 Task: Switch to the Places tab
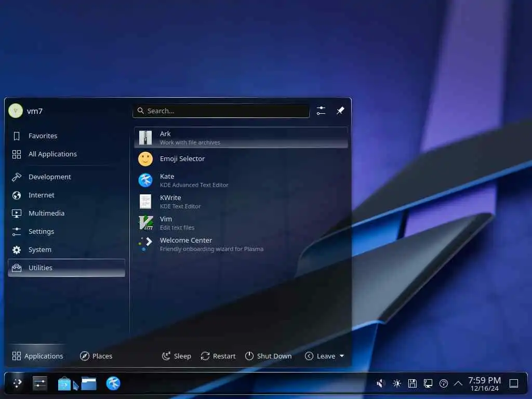click(x=96, y=356)
